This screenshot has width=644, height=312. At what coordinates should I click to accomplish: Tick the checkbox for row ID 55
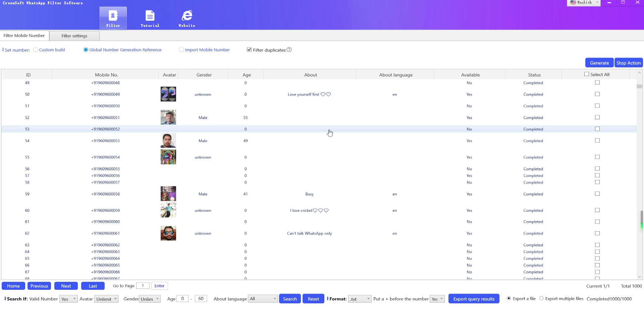[x=597, y=157]
